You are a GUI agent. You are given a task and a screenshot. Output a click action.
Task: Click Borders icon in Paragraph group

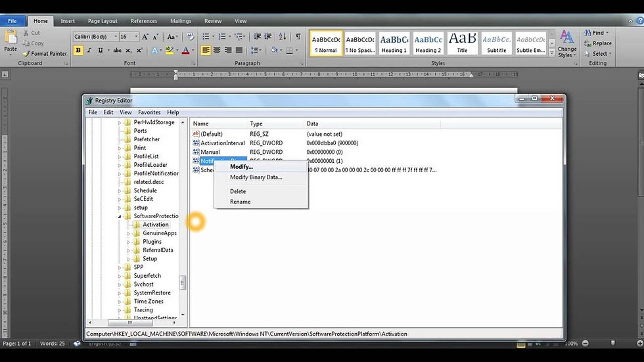click(x=290, y=50)
